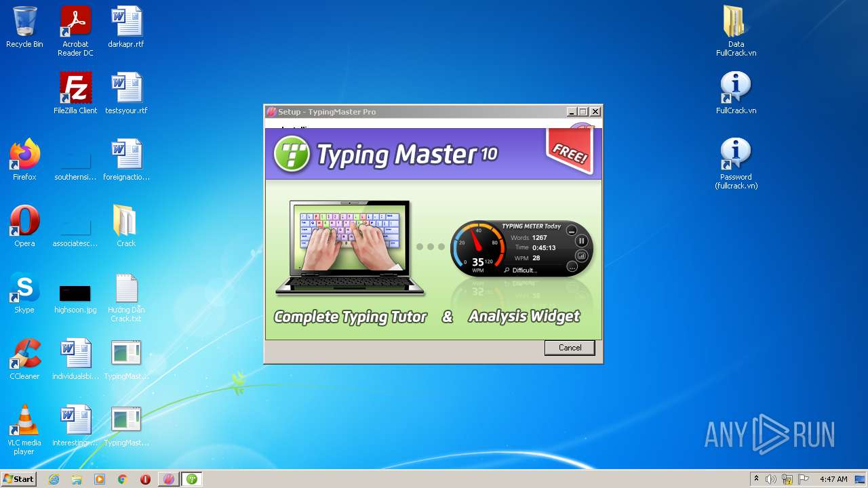The width and height of the screenshot is (868, 488).
Task: Show hidden system tray icons
Action: tap(756, 479)
